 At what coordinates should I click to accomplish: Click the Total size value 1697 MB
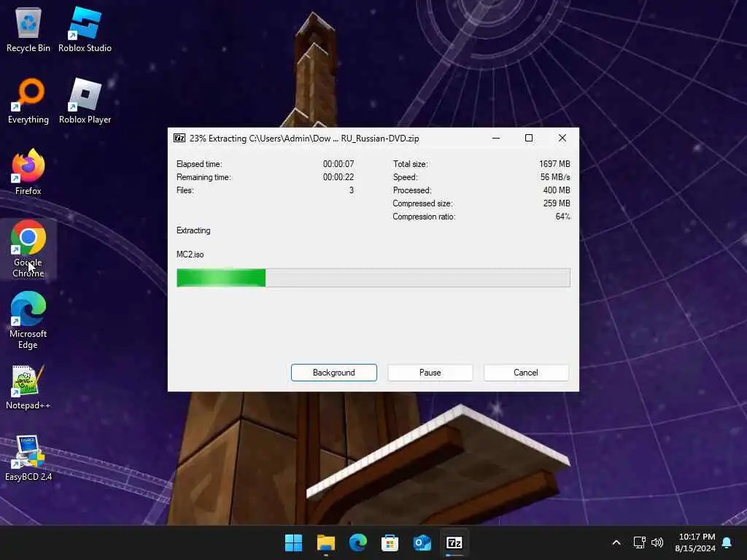pyautogui.click(x=554, y=164)
